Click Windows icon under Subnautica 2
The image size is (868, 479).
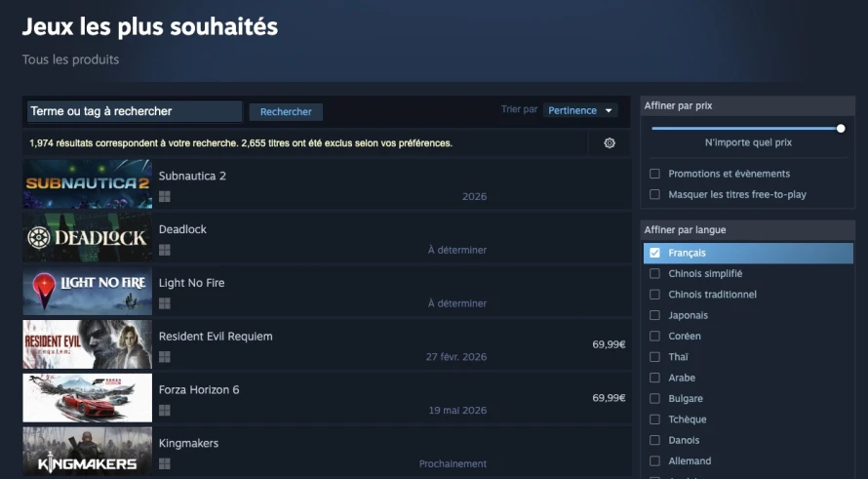(x=165, y=197)
